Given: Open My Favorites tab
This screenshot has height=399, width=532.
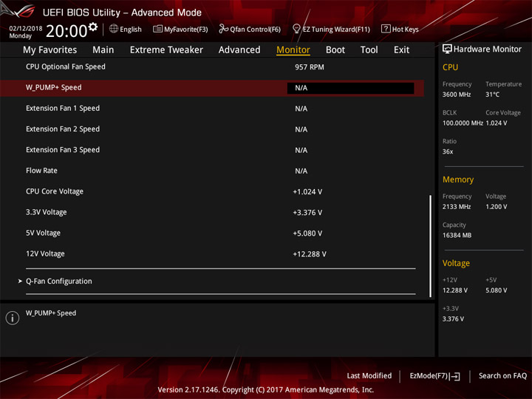Looking at the screenshot, I should coord(50,50).
